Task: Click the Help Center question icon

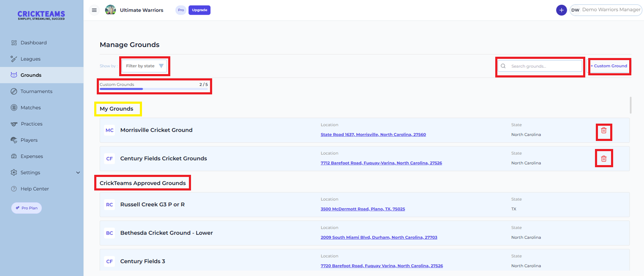Action: pos(14,189)
